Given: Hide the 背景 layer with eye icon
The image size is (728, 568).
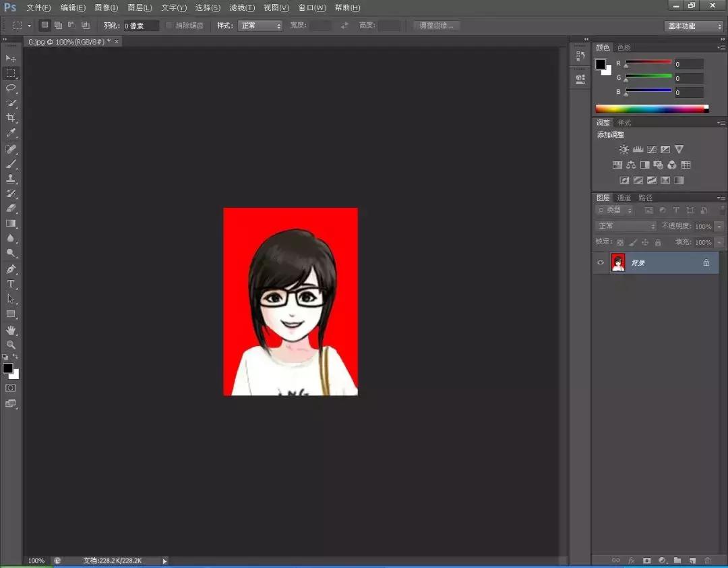Looking at the screenshot, I should (x=601, y=262).
